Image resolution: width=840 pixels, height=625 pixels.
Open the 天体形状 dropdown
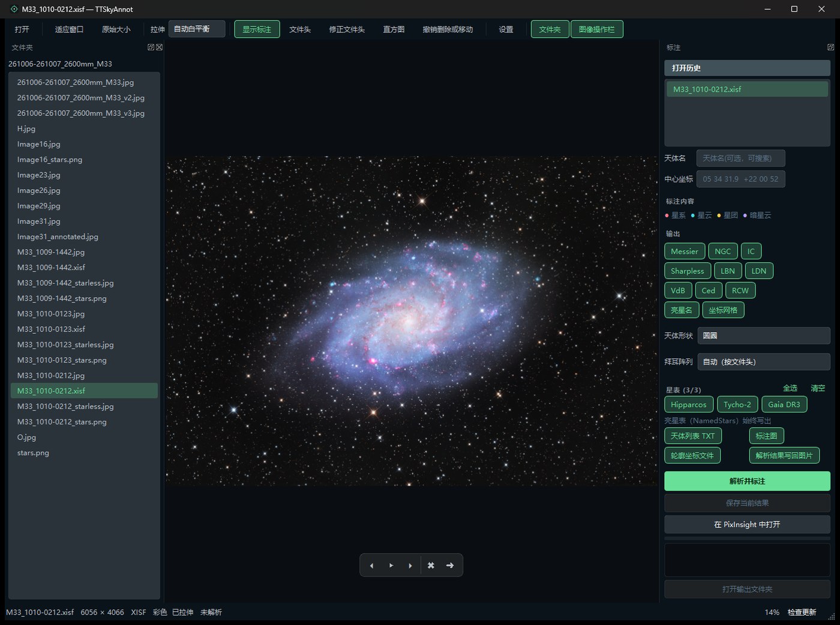click(x=764, y=336)
